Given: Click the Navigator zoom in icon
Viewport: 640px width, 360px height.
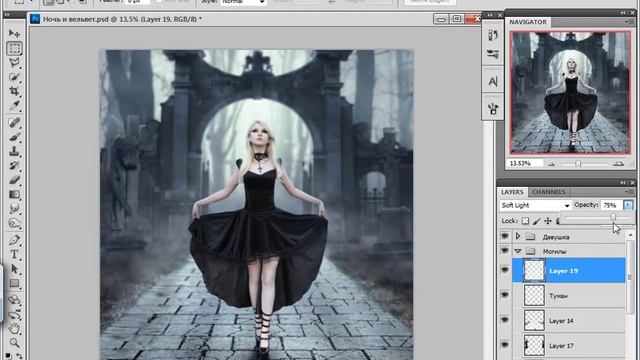Looking at the screenshot, I should [x=618, y=164].
